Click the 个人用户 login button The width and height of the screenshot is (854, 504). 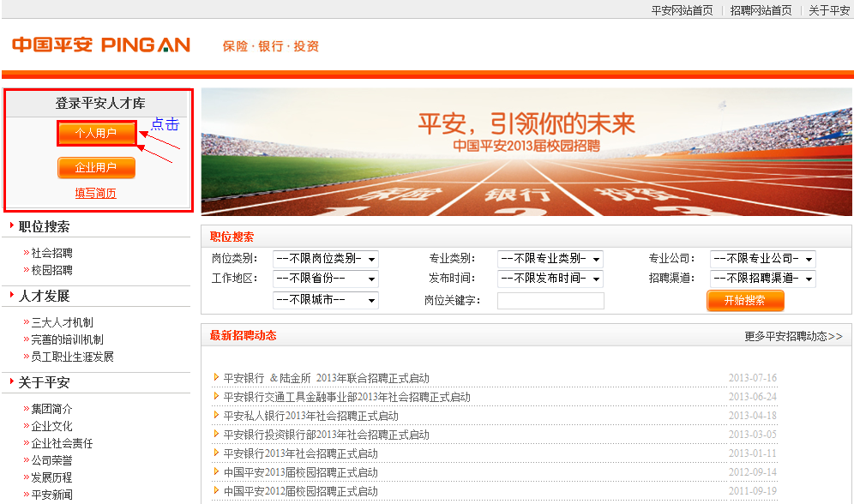96,133
